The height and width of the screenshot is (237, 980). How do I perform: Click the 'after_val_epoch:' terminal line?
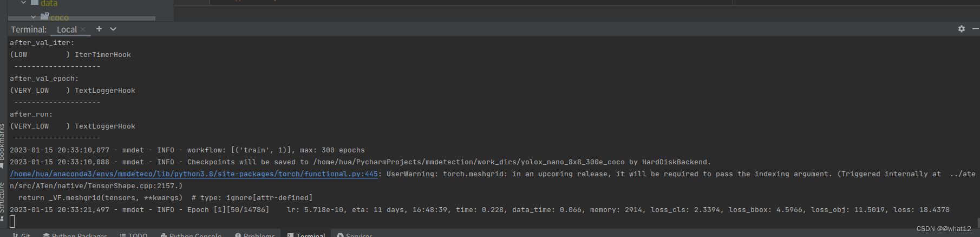tap(44, 79)
